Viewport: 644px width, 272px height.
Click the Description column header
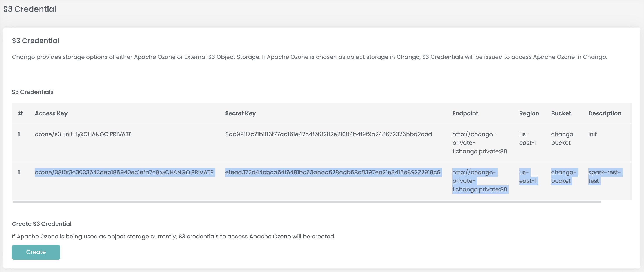point(604,113)
